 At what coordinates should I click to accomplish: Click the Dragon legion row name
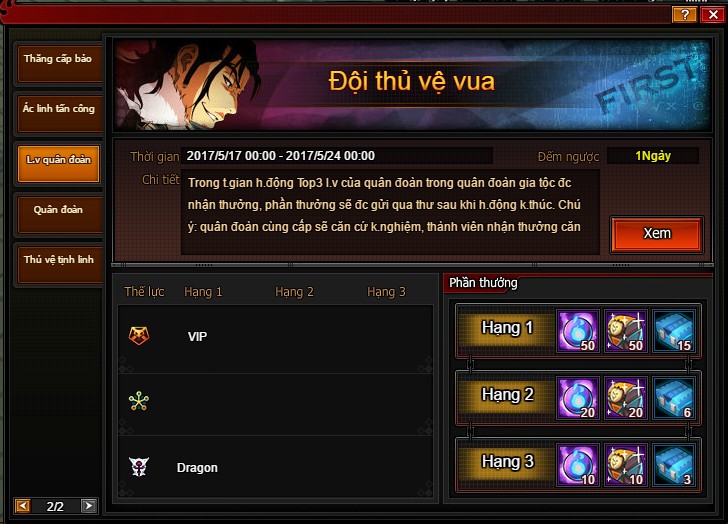click(x=197, y=468)
